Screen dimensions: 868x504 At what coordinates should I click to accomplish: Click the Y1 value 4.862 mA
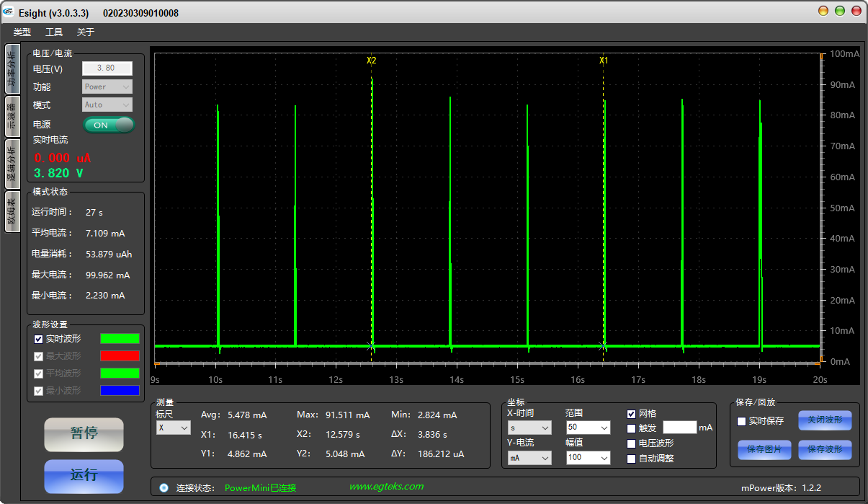[247, 454]
